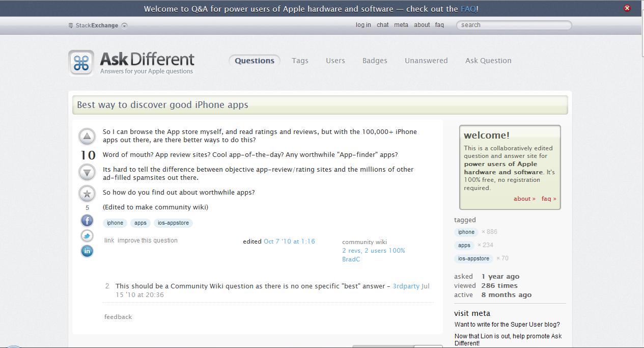This screenshot has height=348, width=644.
Task: Open BradC's user profile
Action: (351, 259)
